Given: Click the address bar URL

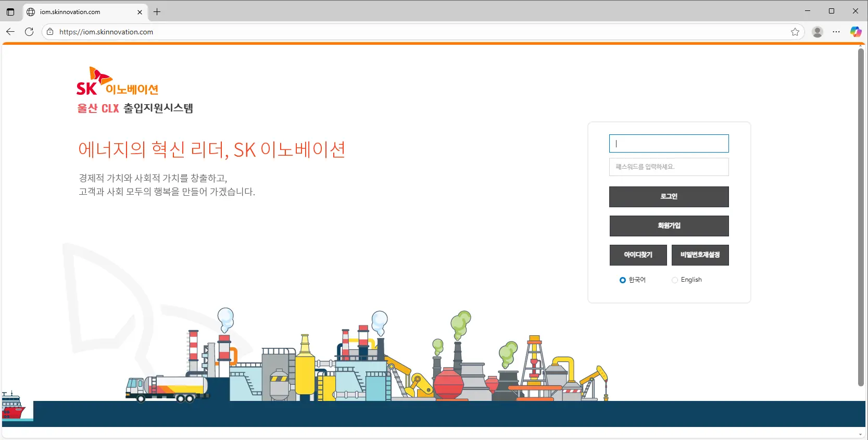Looking at the screenshot, I should point(106,32).
